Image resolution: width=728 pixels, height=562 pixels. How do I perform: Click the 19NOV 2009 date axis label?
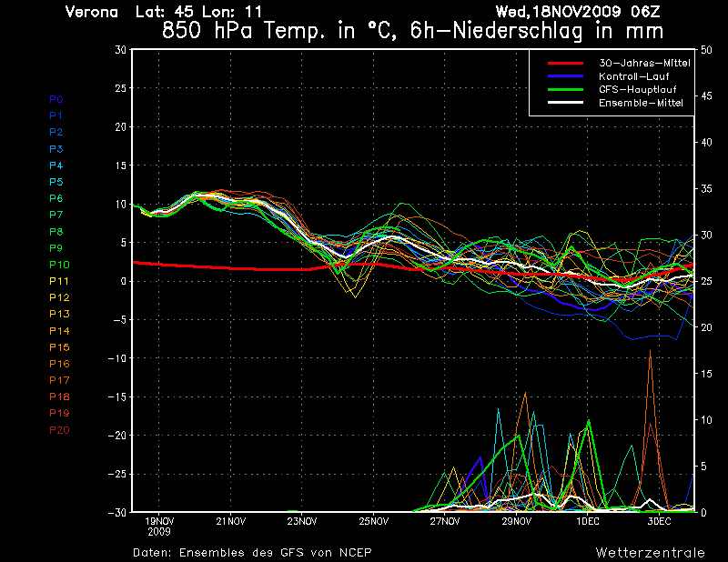click(159, 525)
